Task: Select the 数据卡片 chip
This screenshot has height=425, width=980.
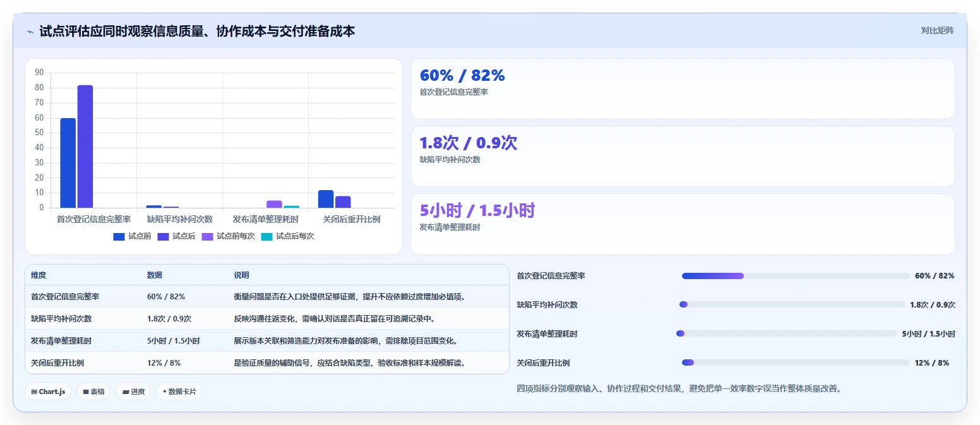Action: 179,392
